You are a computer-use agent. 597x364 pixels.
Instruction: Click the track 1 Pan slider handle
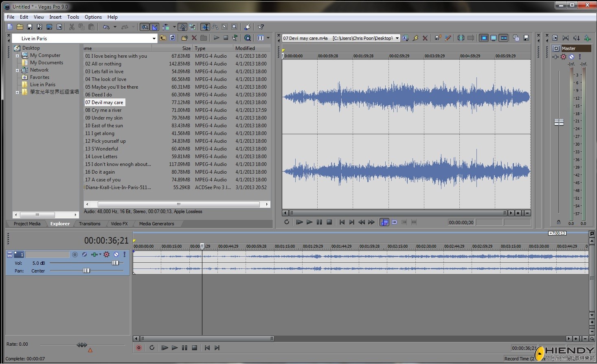pyautogui.click(x=86, y=271)
